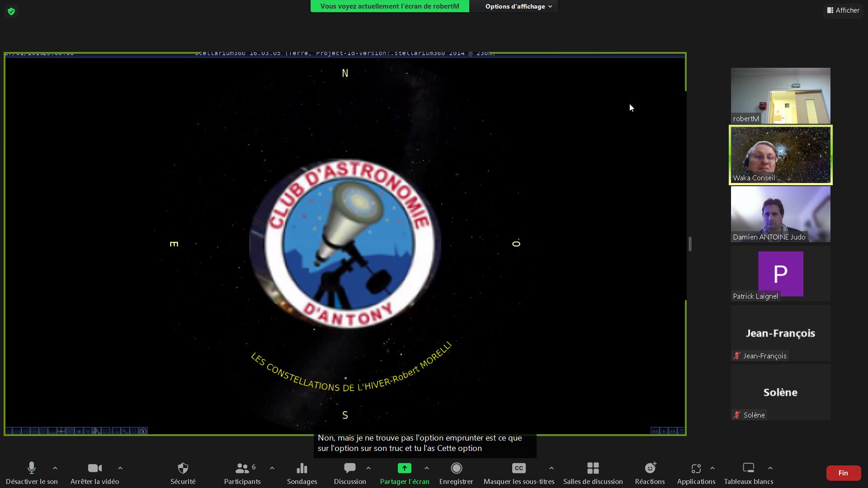The image size is (868, 488).
Task: Expand the caret next to Participants
Action: (272, 468)
